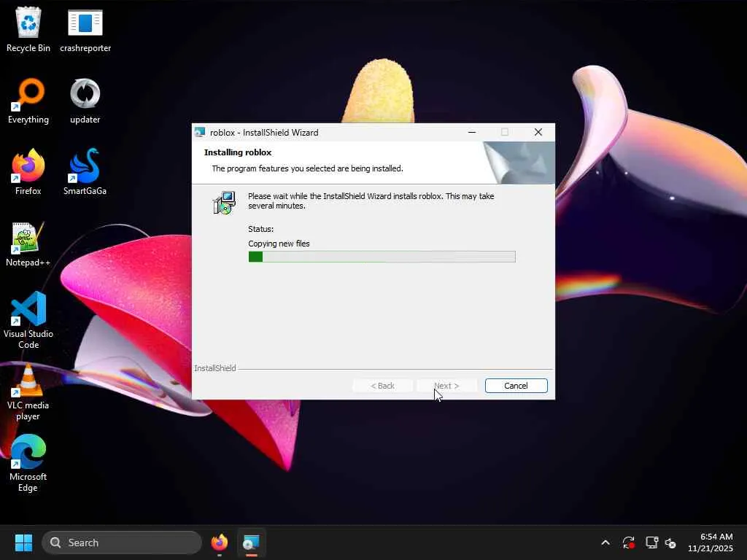Launch the Everything search shortcut

tap(28, 101)
